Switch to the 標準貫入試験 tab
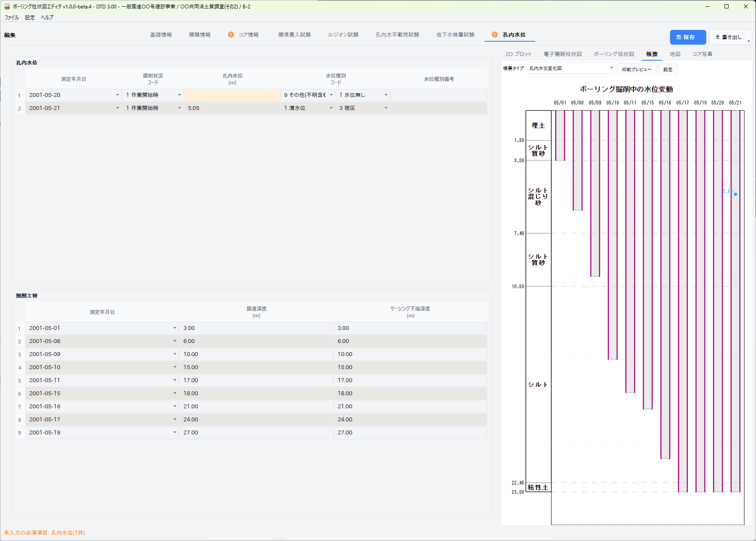Screen dimensions: 756x541 click(x=294, y=35)
